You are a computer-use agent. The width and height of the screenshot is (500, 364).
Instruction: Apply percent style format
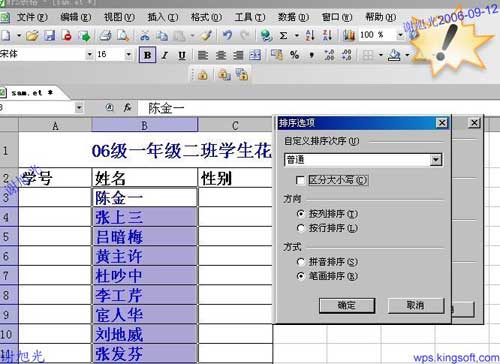coord(294,55)
